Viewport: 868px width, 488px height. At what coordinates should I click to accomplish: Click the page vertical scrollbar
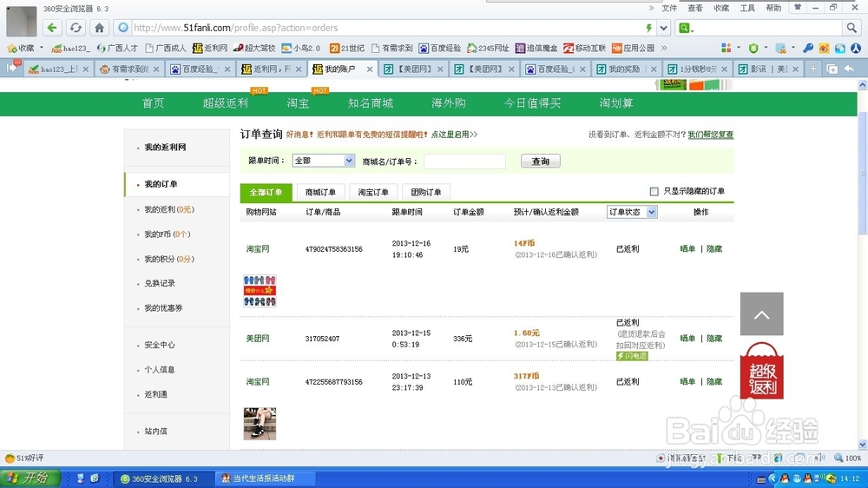tap(863, 172)
